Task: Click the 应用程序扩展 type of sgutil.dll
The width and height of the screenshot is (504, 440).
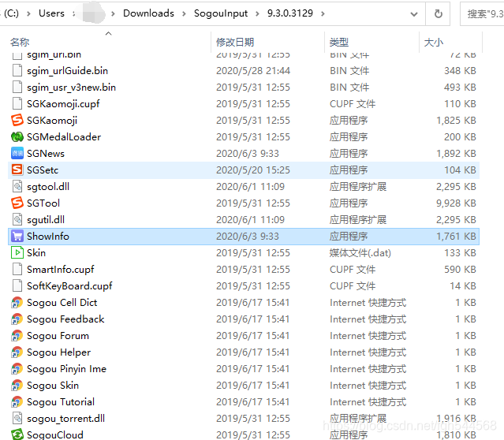Action: point(358,219)
